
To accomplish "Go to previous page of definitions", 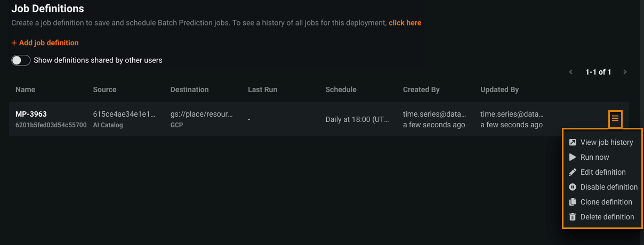I will tap(571, 72).
